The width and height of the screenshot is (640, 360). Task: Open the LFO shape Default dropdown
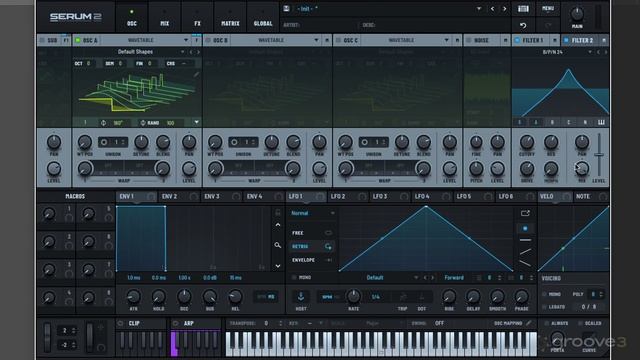(416, 278)
